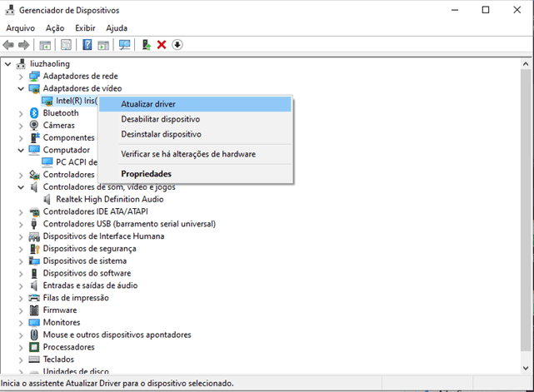The height and width of the screenshot is (392, 534).
Task: Click the vertical scrollbar thumb
Action: [x=526, y=209]
